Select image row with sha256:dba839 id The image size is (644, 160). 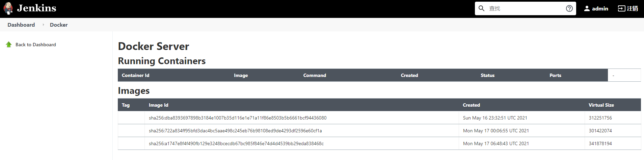pos(238,118)
